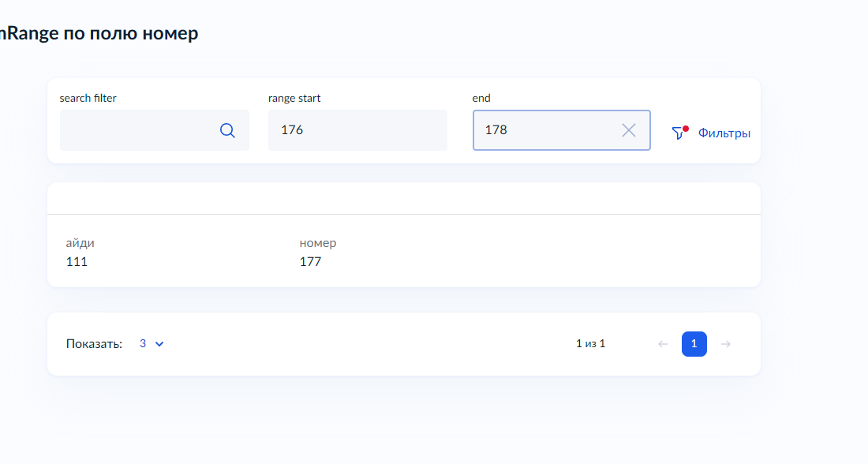Click the номер value 177

(310, 262)
